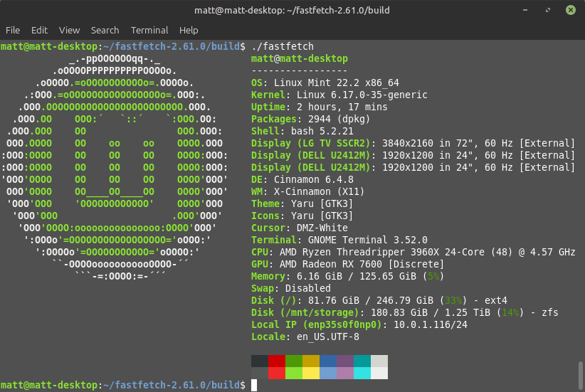Click the bright green color block in bottom row
Viewport: 585px width, 392px height.
coord(294,373)
